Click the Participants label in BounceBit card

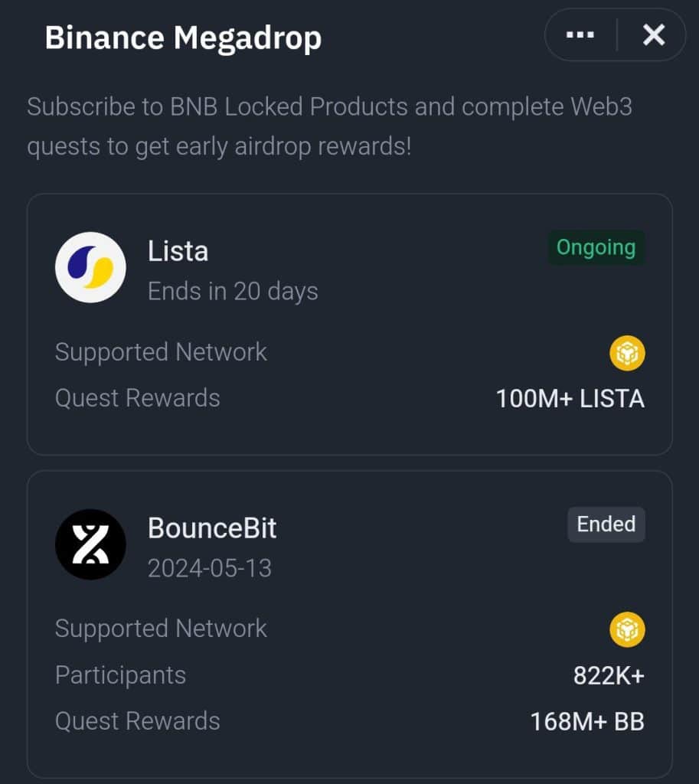[x=120, y=675]
